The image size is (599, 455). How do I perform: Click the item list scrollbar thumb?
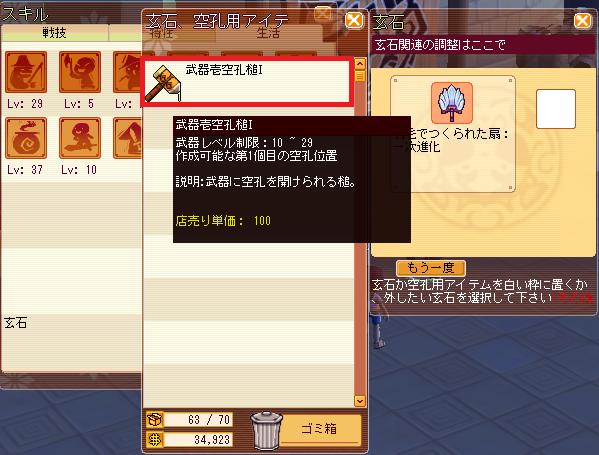(359, 76)
